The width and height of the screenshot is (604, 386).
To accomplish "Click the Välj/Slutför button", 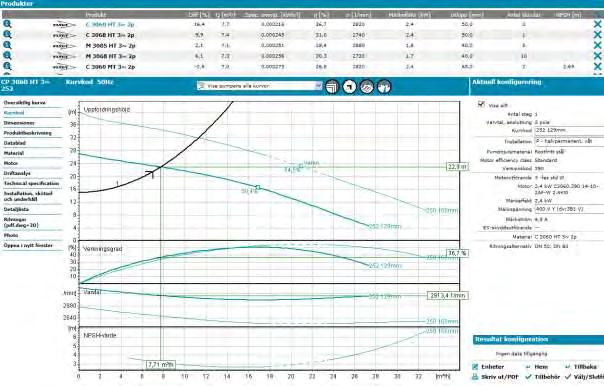I will tap(584, 377).
